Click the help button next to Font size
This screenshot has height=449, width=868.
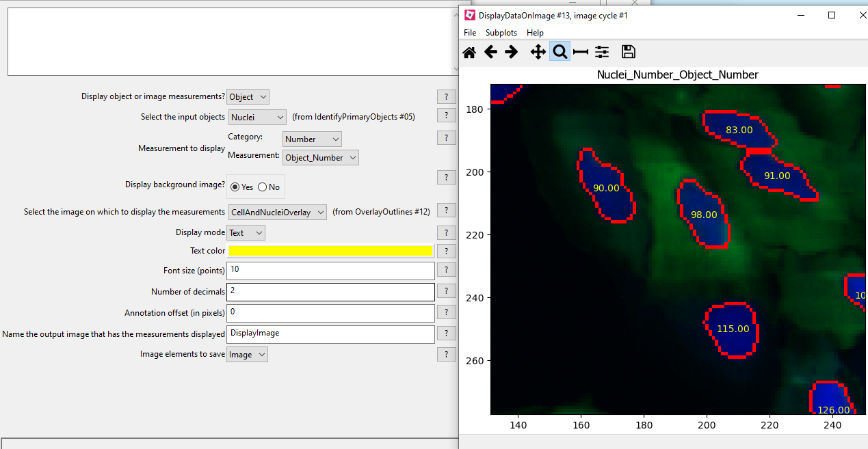coord(446,269)
